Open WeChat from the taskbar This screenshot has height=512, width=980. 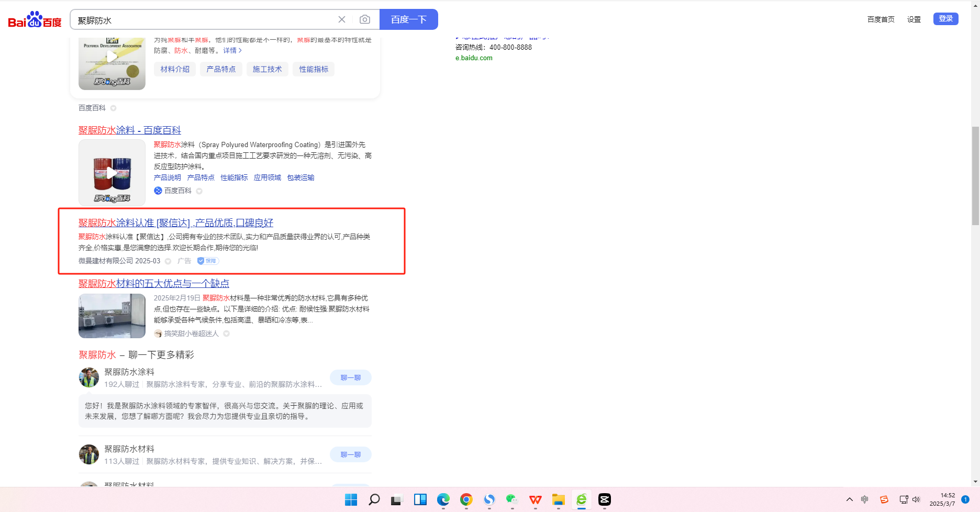tap(512, 499)
